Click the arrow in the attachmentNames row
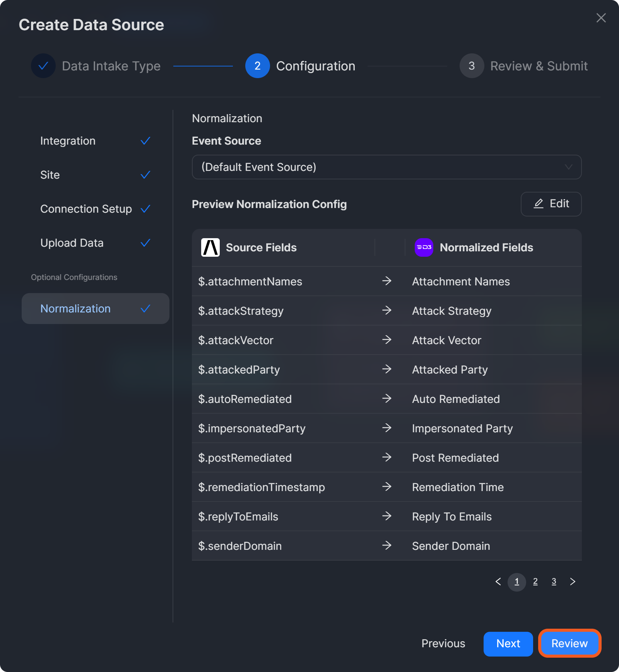This screenshot has height=672, width=619. coord(386,281)
